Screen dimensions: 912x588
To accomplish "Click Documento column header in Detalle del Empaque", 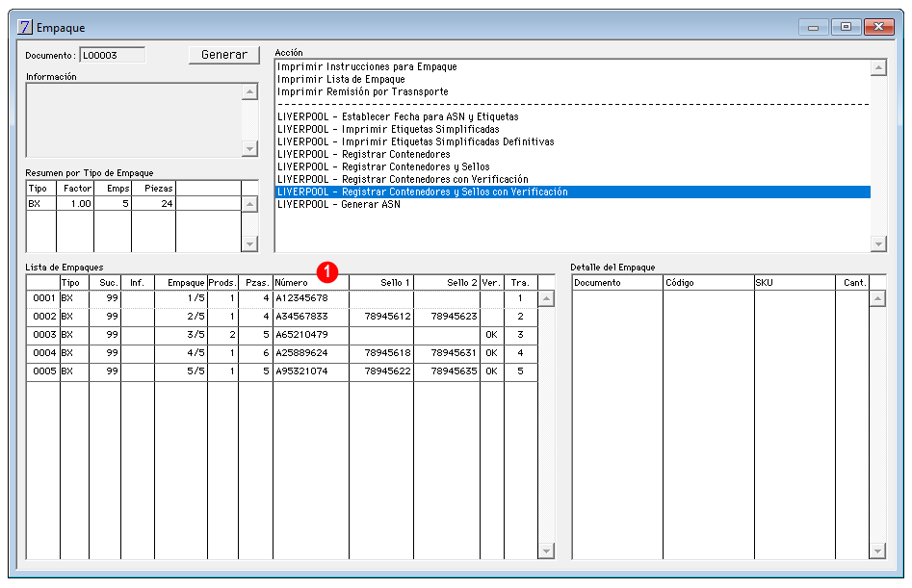I will coord(617,282).
